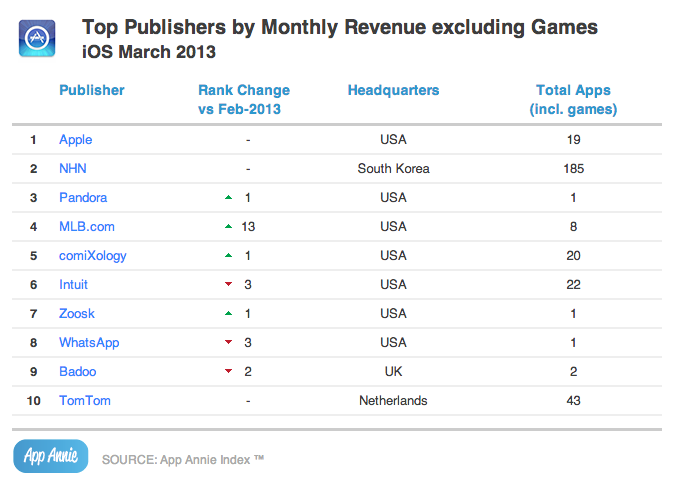Click the Top Publishers by Monthly Revenue title

[x=340, y=27]
